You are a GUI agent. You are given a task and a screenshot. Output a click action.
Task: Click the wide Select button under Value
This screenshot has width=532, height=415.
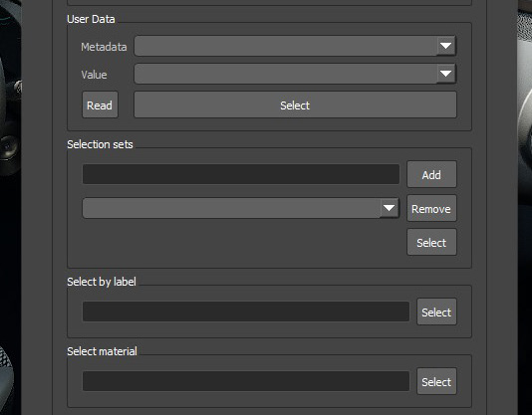295,104
